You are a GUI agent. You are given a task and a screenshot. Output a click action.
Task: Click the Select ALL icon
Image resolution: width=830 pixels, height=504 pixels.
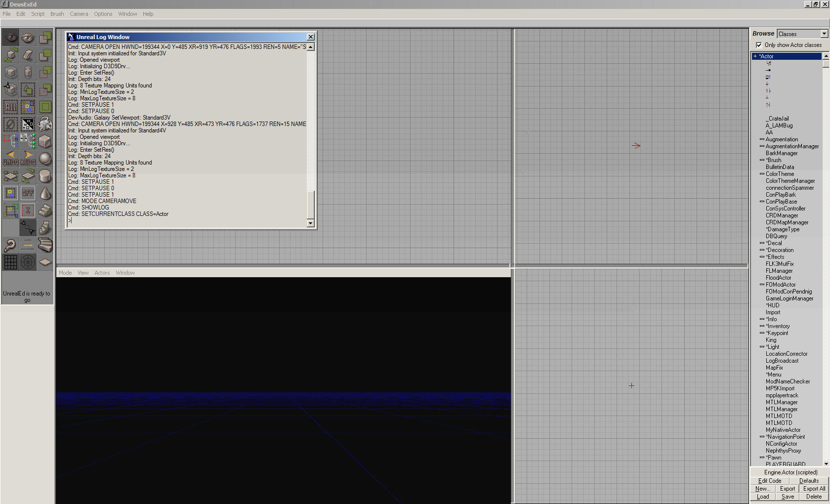(x=11, y=107)
